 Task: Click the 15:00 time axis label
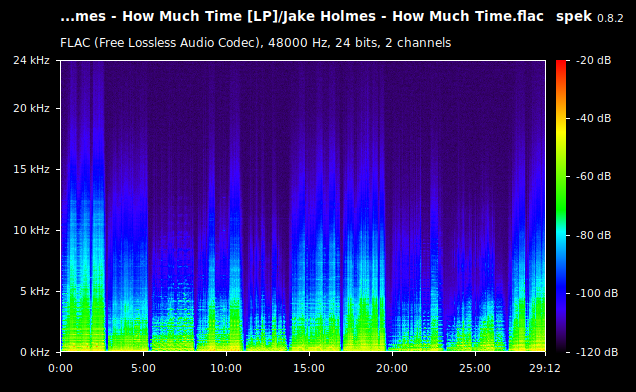[x=309, y=368]
